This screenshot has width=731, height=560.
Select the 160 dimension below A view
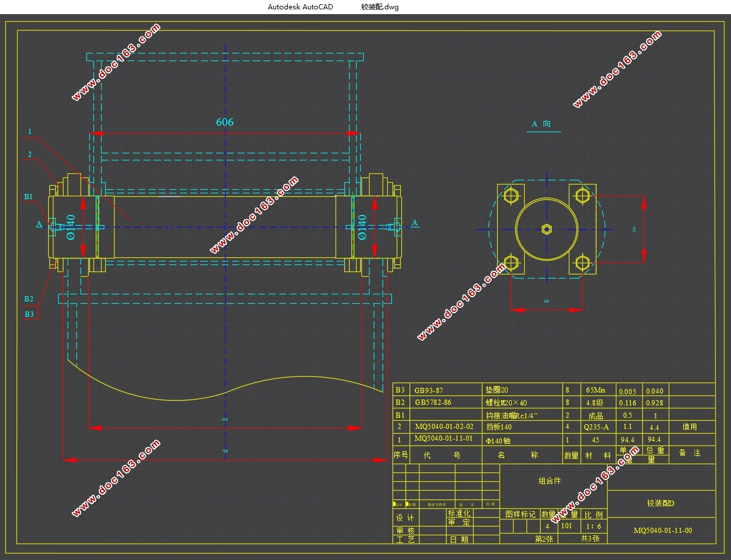[546, 301]
